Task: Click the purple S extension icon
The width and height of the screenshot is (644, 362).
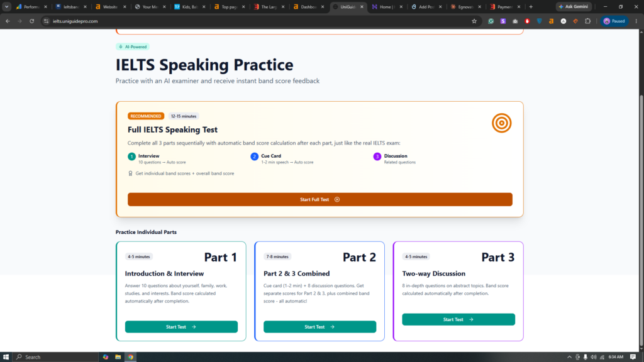Action: [502, 21]
